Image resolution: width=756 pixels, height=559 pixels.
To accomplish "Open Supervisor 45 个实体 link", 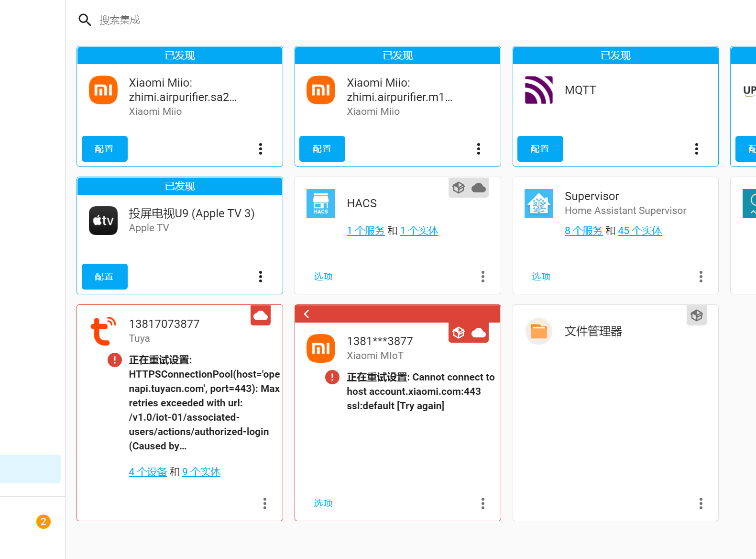I will (640, 231).
